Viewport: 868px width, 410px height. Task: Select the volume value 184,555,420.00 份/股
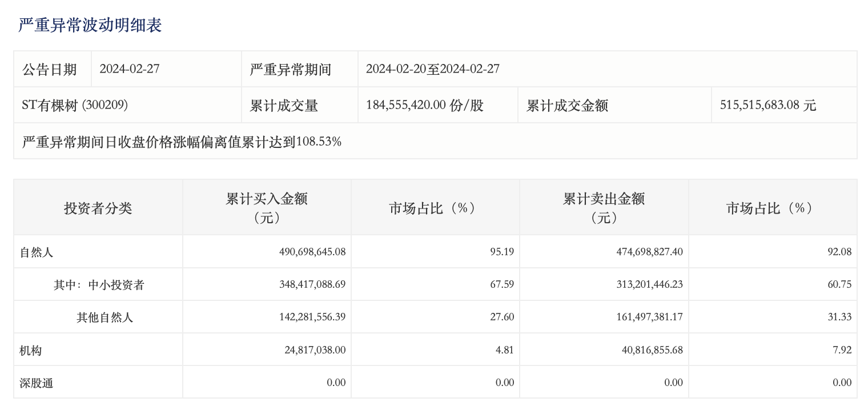tap(425, 105)
